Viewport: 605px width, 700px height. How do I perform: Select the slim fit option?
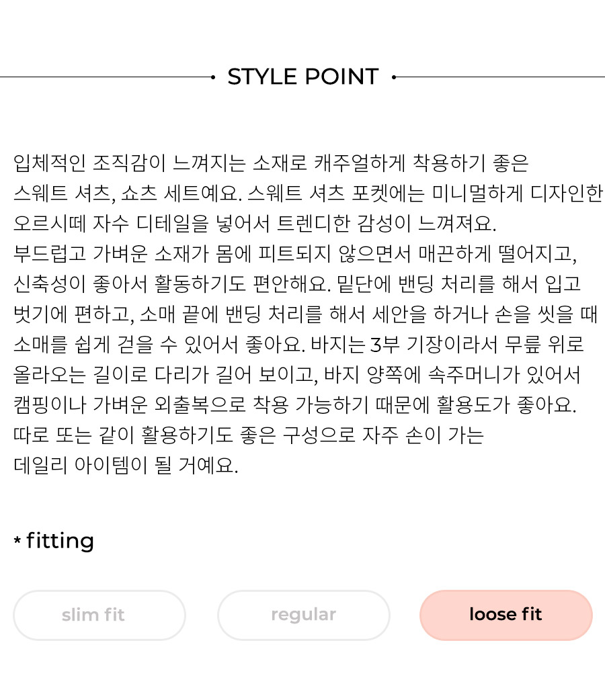[99, 615]
